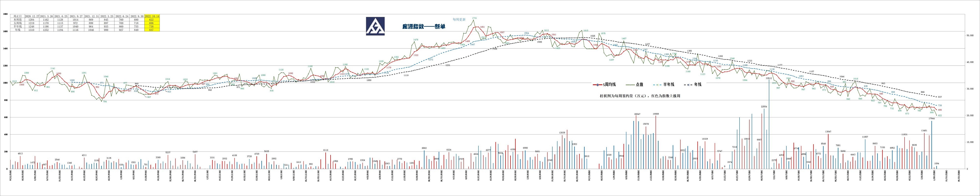This screenshot has height=196, width=980.
Task: Click the 2020.12.27 date column header
Action: [32, 16]
